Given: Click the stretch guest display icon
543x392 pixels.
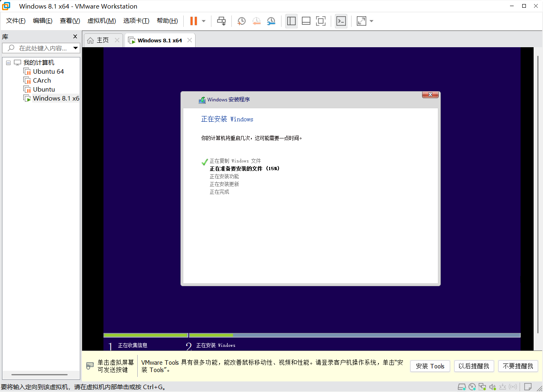Looking at the screenshot, I should pos(361,21).
